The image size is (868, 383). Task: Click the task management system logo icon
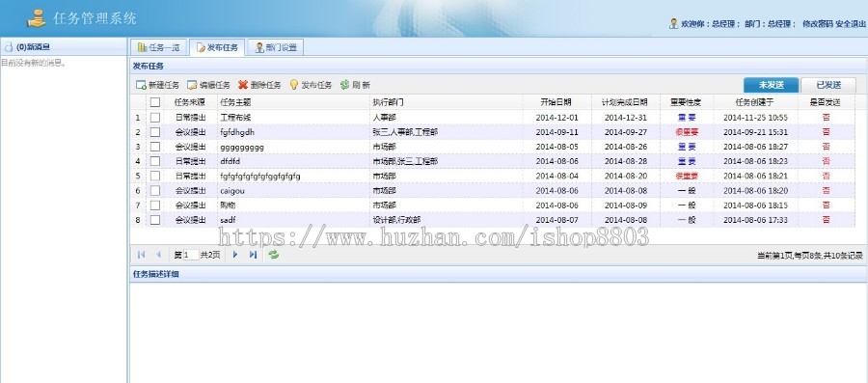37,18
